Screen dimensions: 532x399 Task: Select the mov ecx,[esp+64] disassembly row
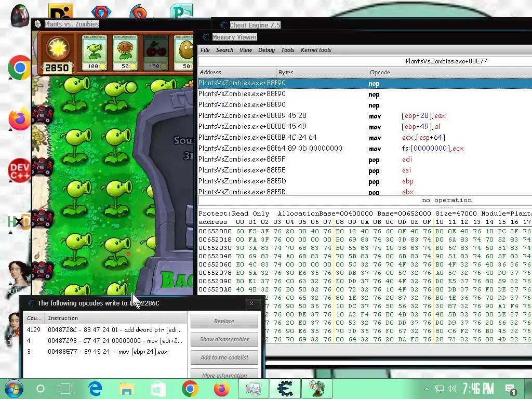coord(365,137)
